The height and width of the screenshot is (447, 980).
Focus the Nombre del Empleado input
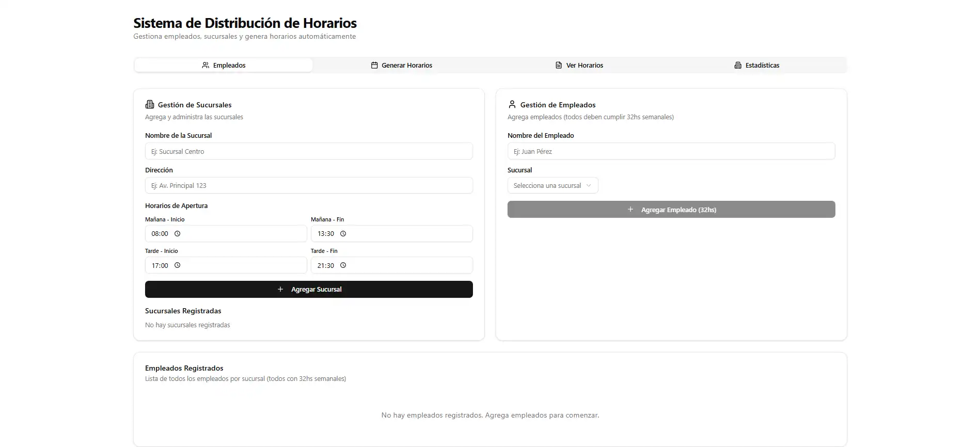coord(671,151)
